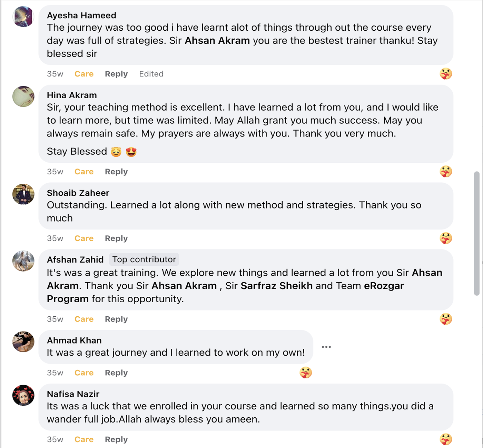Click the Care reaction emoji on Ayesha Hameed's comment
This screenshot has height=448, width=483.
(x=445, y=74)
